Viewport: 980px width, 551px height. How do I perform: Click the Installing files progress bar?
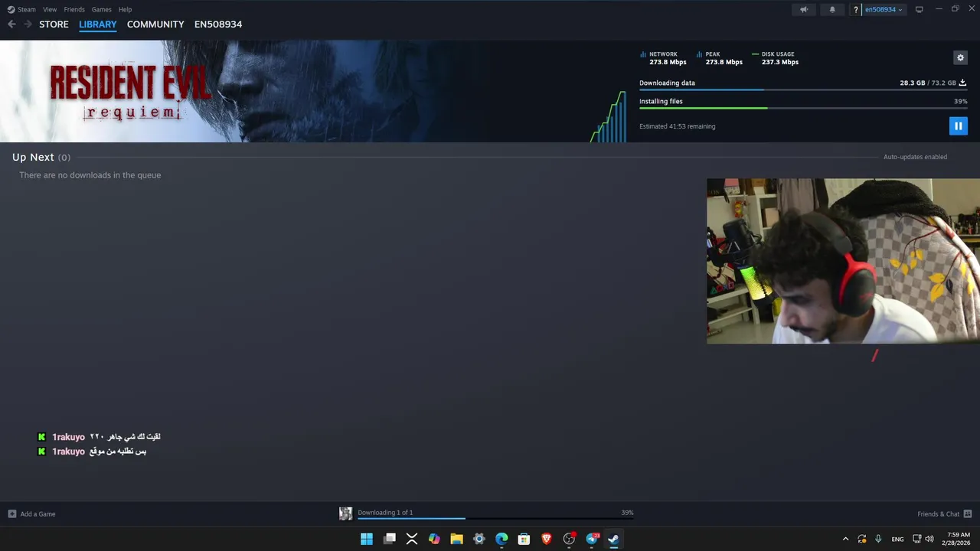point(803,108)
